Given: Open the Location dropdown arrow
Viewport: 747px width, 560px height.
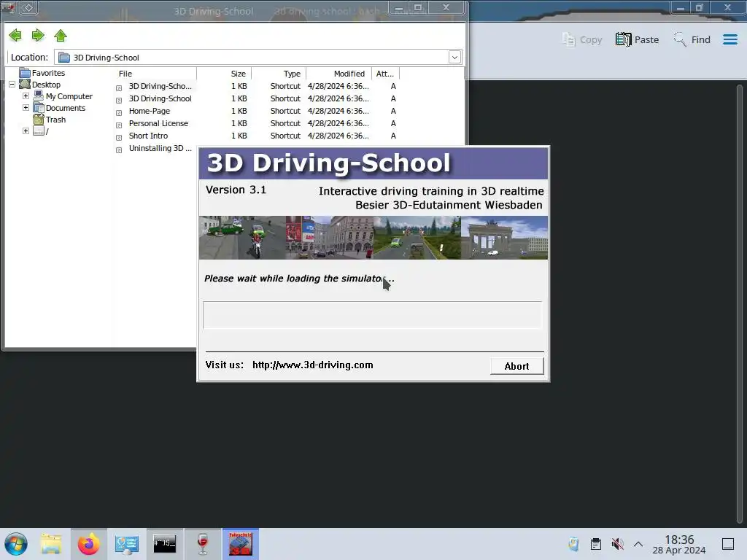Looking at the screenshot, I should pyautogui.click(x=454, y=57).
